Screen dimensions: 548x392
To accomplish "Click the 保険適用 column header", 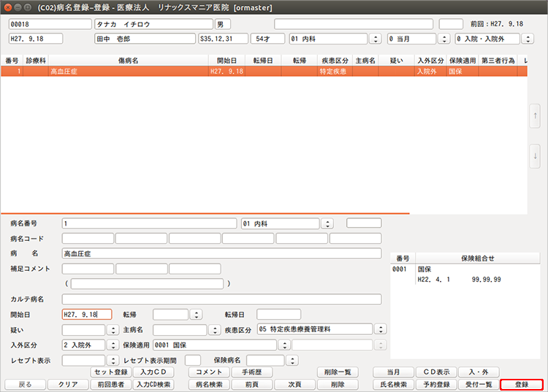I will point(463,61).
